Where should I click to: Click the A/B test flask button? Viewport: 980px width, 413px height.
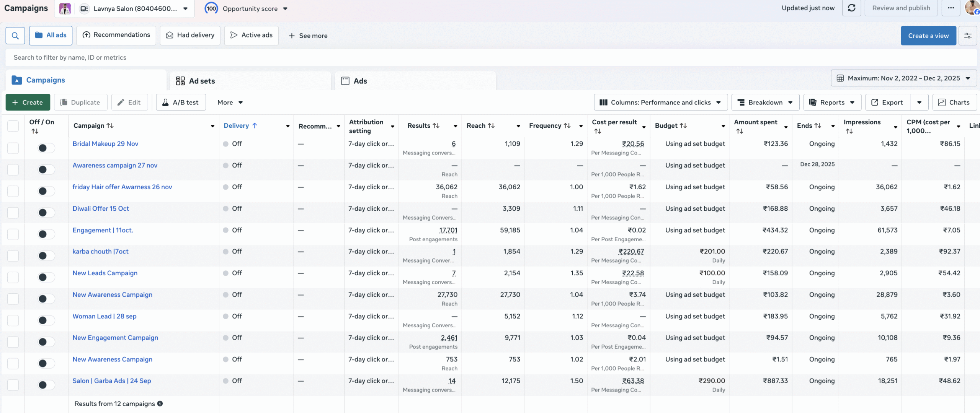181,102
